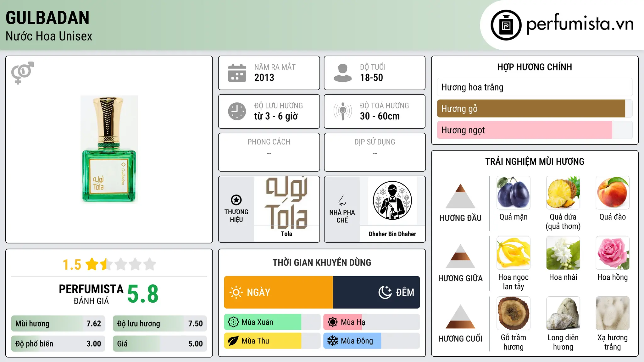Click the middle-note pyramid icon above Hương giữa
644x362 pixels.
[460, 256]
